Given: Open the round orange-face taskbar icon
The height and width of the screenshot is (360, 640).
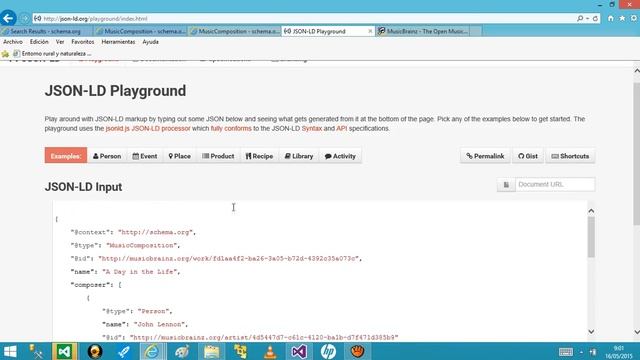Looking at the screenshot, I should (95, 351).
